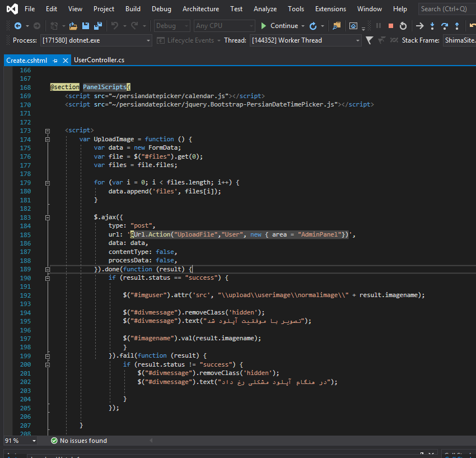The image size is (476, 458).
Task: Click the PanelScripts section name on line 168
Action: point(105,87)
